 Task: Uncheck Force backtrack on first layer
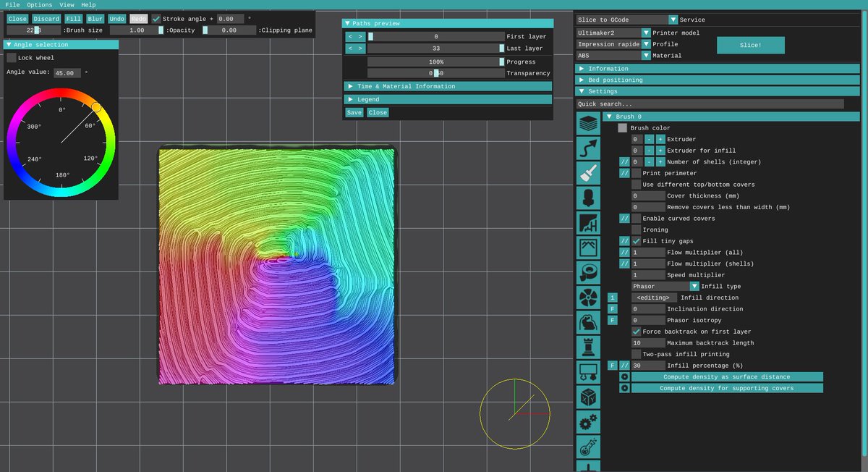click(636, 331)
